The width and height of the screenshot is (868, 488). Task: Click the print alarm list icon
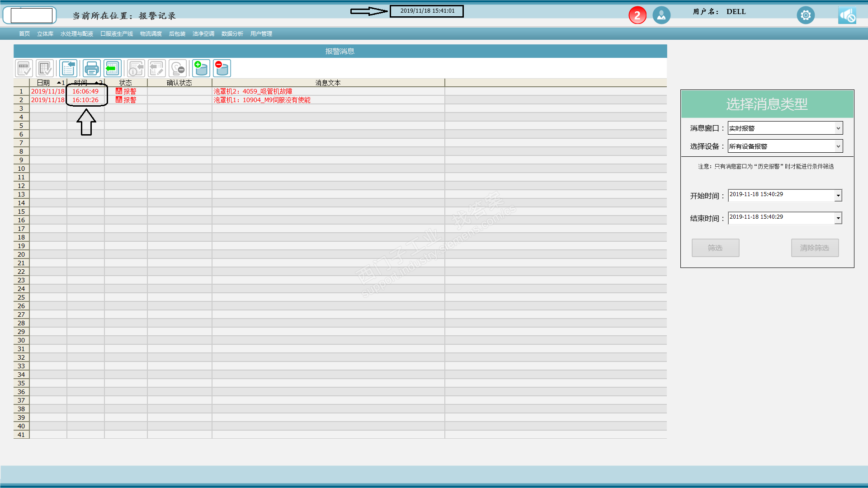point(92,69)
